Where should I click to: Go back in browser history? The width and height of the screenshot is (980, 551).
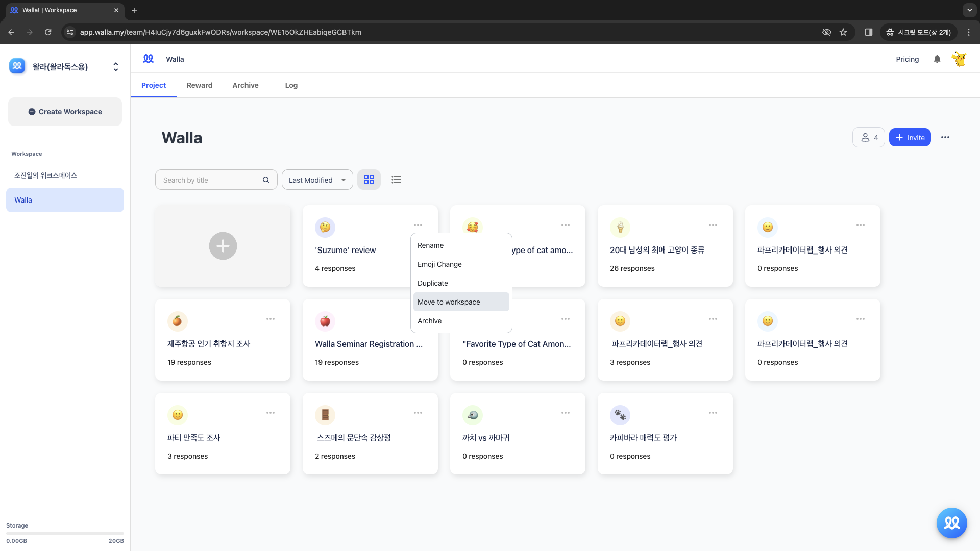(11, 32)
